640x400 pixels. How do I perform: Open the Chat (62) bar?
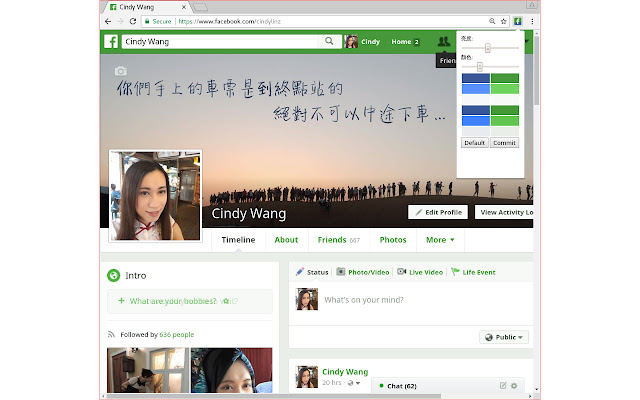tap(447, 386)
